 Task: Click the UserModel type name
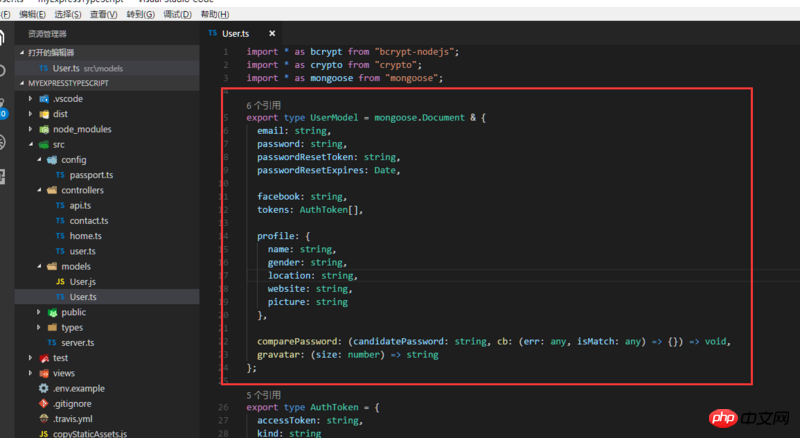(x=334, y=117)
